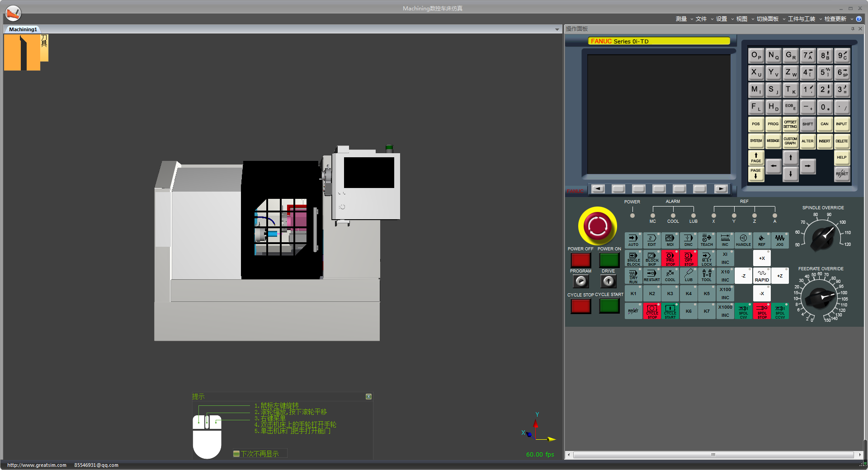Screen dimensions: 868x470
Task: Click the large green CYCLE START button
Action: [x=609, y=306]
